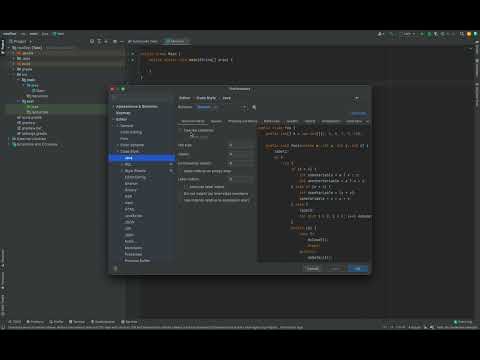Viewport: 480px width, 360px height.
Task: Collapse the Code Style settings node
Action: pyautogui.click(x=118, y=151)
